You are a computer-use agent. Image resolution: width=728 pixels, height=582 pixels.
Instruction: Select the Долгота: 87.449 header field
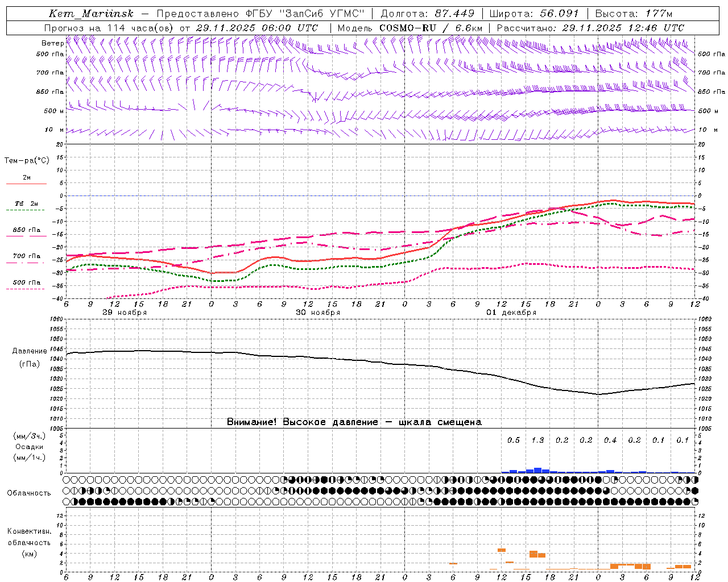427,14
